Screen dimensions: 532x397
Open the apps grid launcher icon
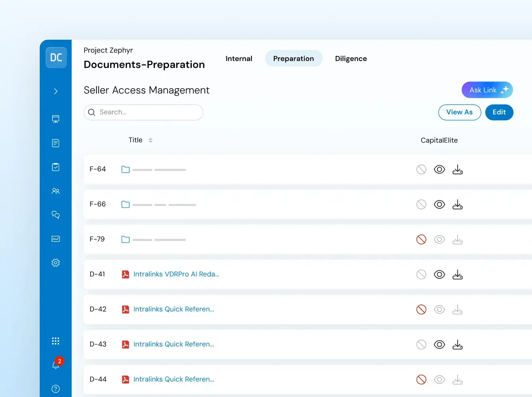tap(56, 341)
